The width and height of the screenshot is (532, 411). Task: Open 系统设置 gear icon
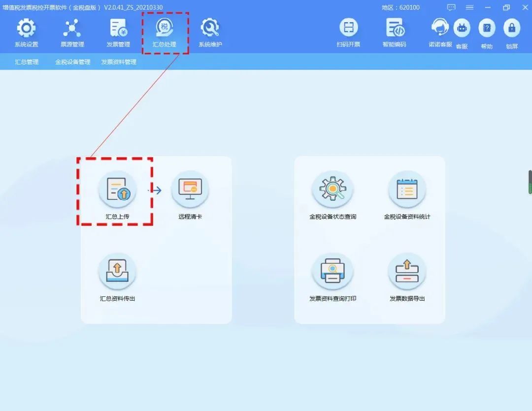(26, 28)
